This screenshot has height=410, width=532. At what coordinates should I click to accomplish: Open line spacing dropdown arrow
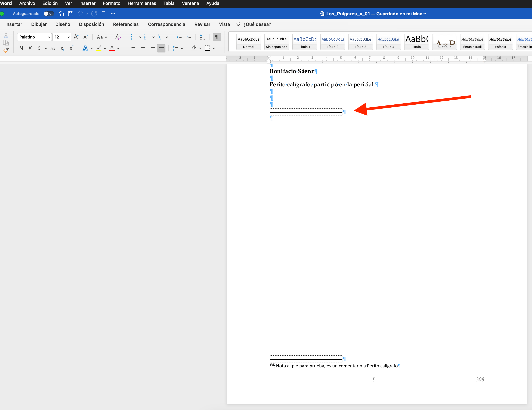pyautogui.click(x=182, y=48)
